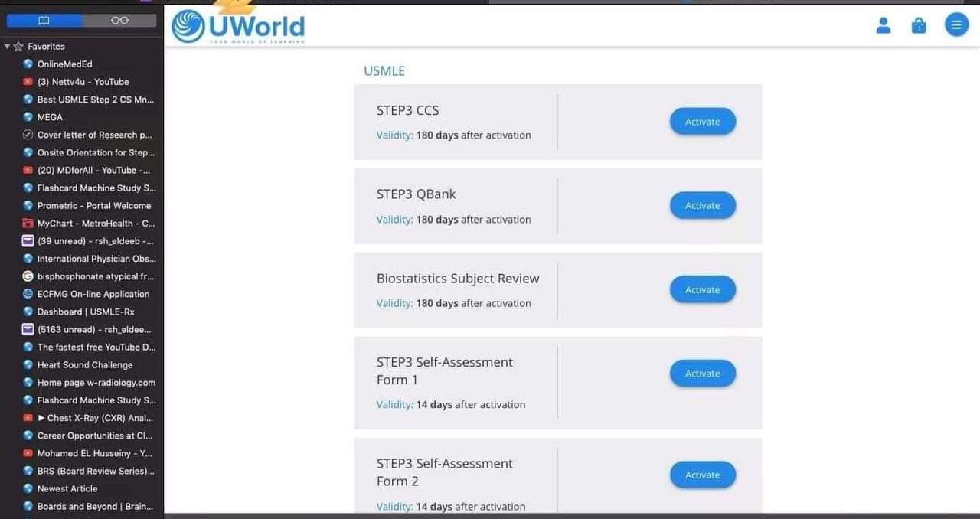Image resolution: width=980 pixels, height=519 pixels.
Task: Activate STEP3 Self-Assessment Form 1
Action: pos(702,374)
